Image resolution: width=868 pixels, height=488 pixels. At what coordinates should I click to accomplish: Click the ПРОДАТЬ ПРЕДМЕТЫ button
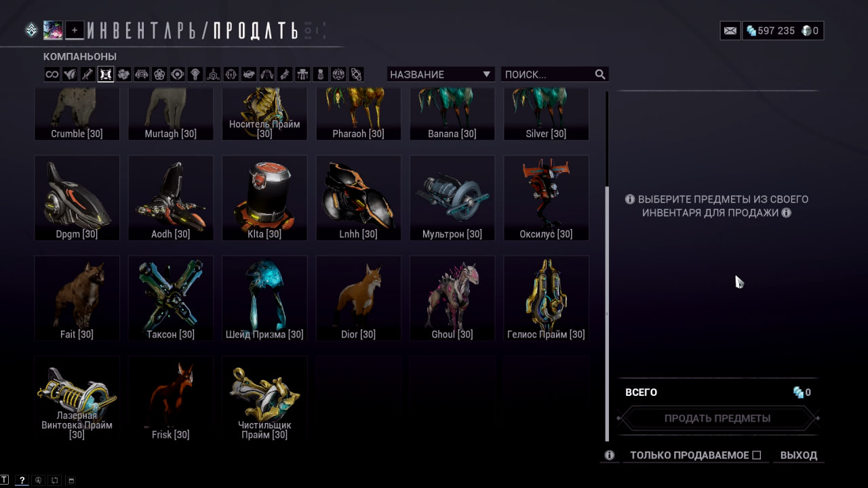click(717, 418)
